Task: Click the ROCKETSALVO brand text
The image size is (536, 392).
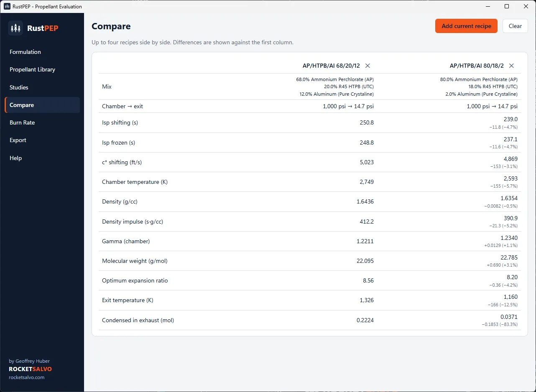Action: coord(30,369)
